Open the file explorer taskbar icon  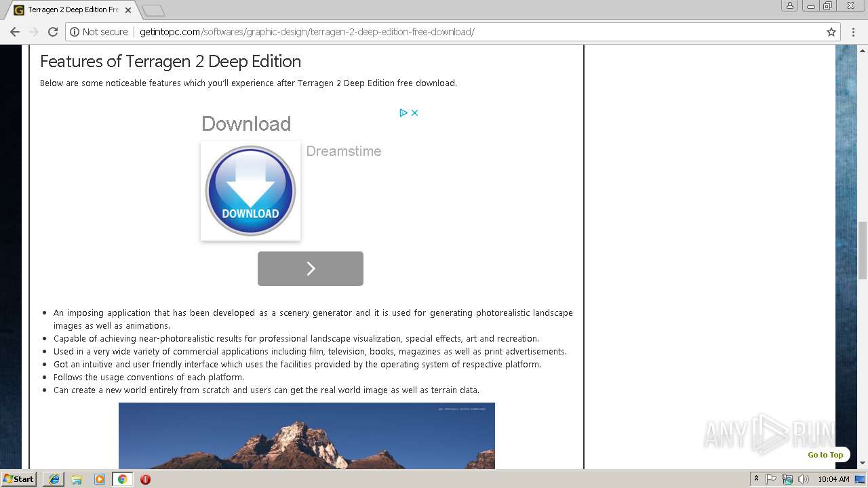77,479
